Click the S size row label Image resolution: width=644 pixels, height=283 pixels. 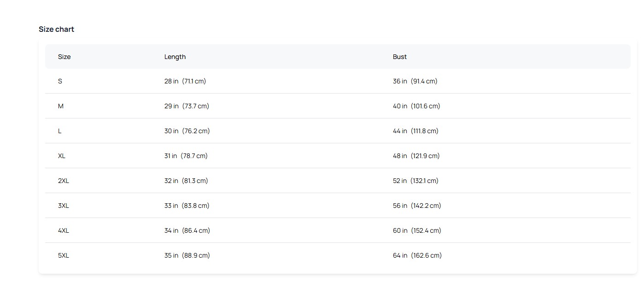click(x=60, y=81)
